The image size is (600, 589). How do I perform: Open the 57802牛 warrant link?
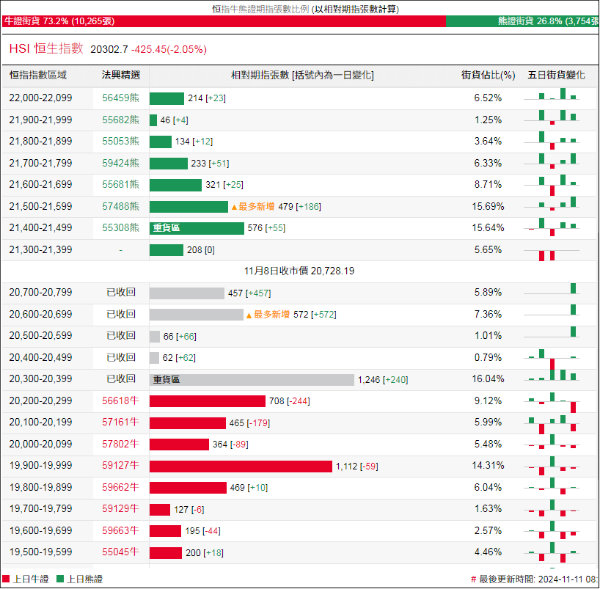tap(120, 444)
